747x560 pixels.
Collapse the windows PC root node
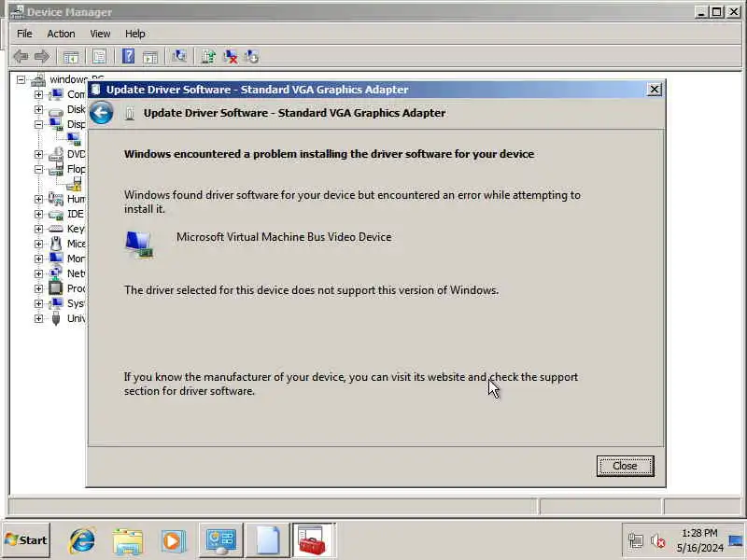pos(21,79)
